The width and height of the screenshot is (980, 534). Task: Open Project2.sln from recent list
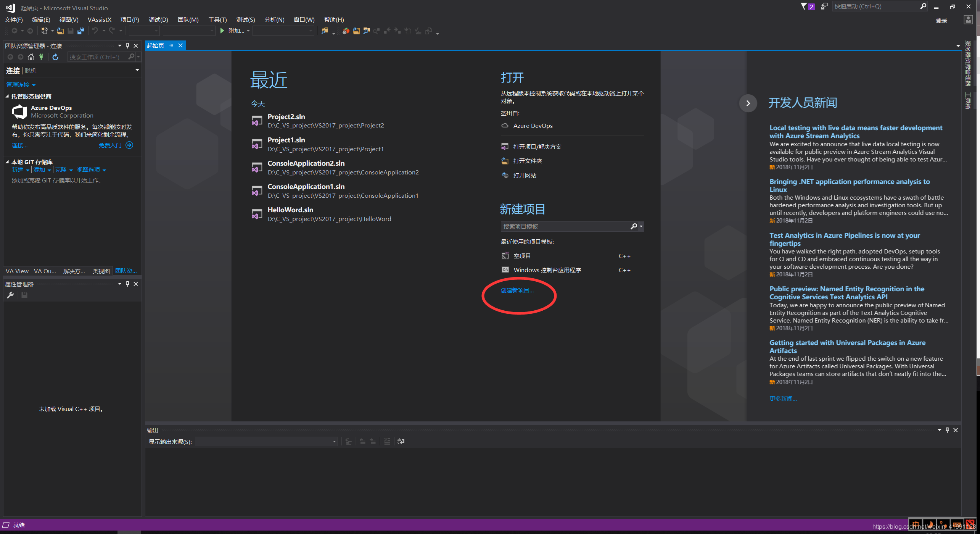(x=286, y=117)
